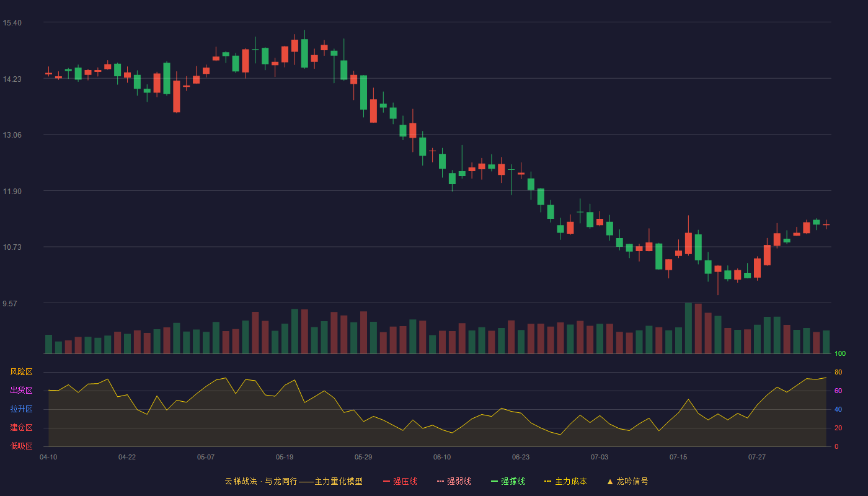The height and width of the screenshot is (496, 868).
Task: Select the 04-22 date label
Action: [127, 457]
